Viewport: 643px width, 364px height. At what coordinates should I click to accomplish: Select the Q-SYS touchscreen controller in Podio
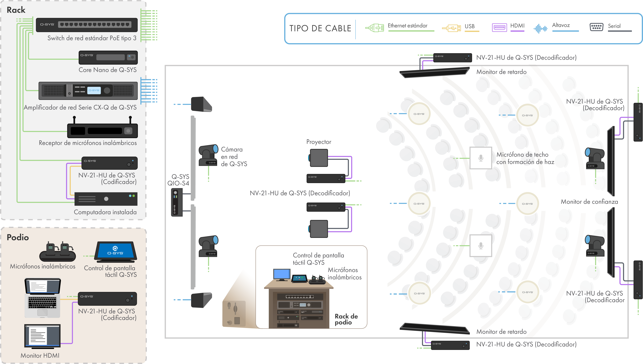point(115,252)
